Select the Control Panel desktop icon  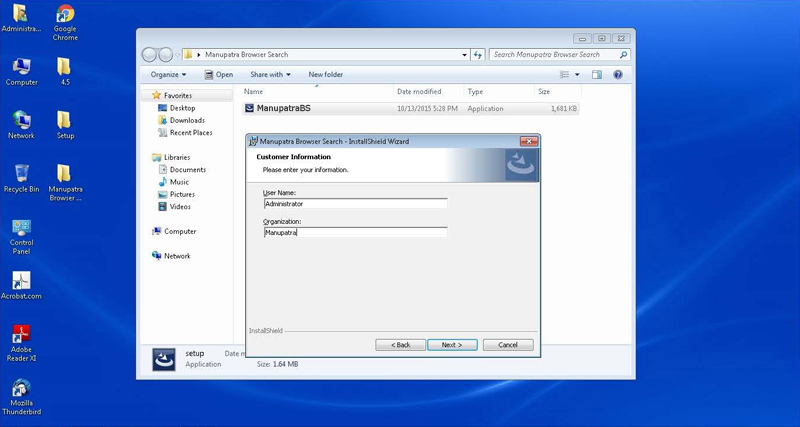coord(21,237)
